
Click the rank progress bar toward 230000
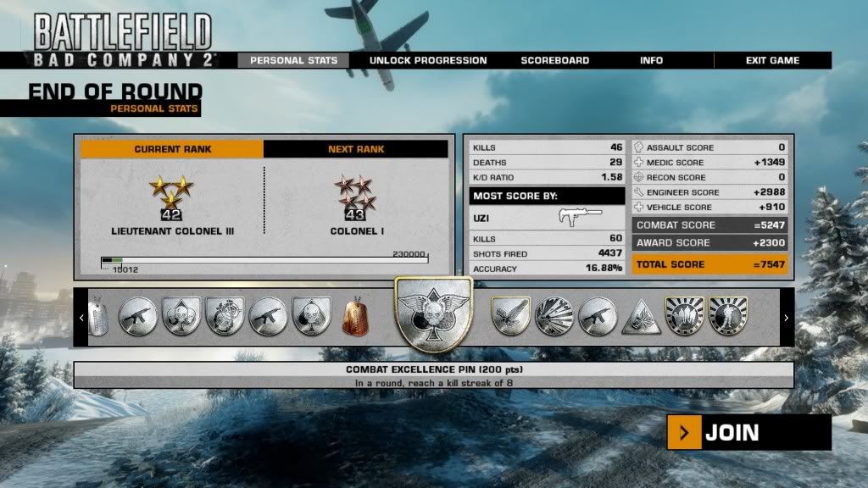pyautogui.click(x=264, y=260)
